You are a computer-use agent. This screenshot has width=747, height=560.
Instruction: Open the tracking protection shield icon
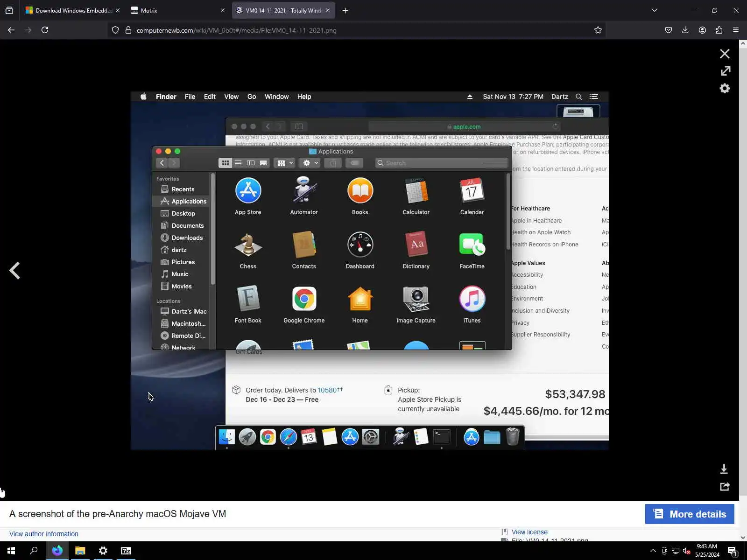(x=115, y=30)
